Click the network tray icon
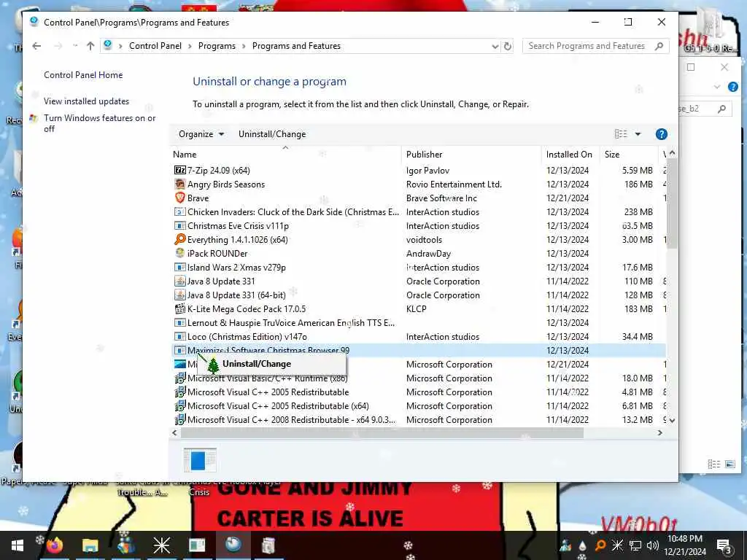747x560 pixels. pos(635,545)
